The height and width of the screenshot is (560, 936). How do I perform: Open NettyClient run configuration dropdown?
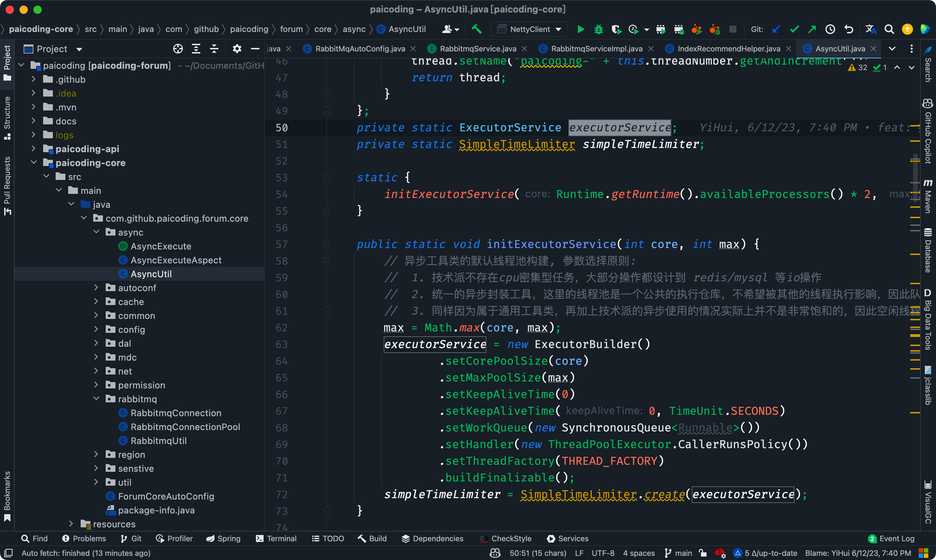(x=529, y=29)
